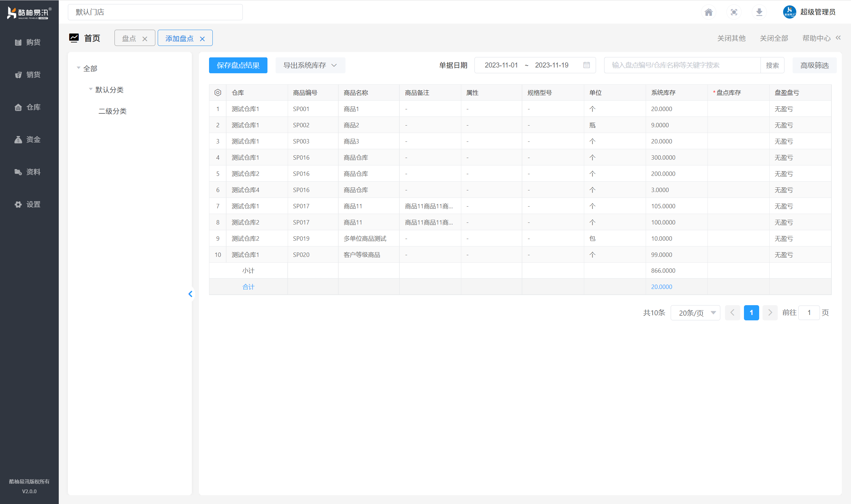Click the home icon in top bar
Viewport: 851px width, 504px height.
pos(708,12)
